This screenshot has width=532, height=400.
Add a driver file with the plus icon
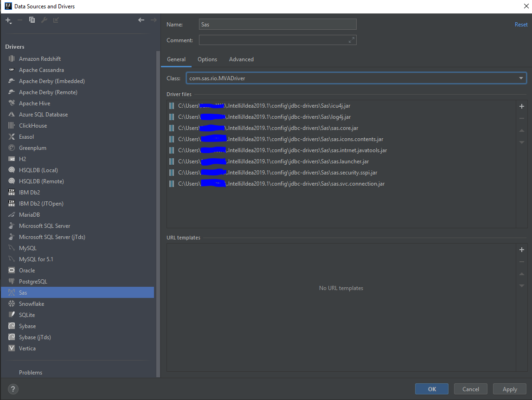coord(521,106)
